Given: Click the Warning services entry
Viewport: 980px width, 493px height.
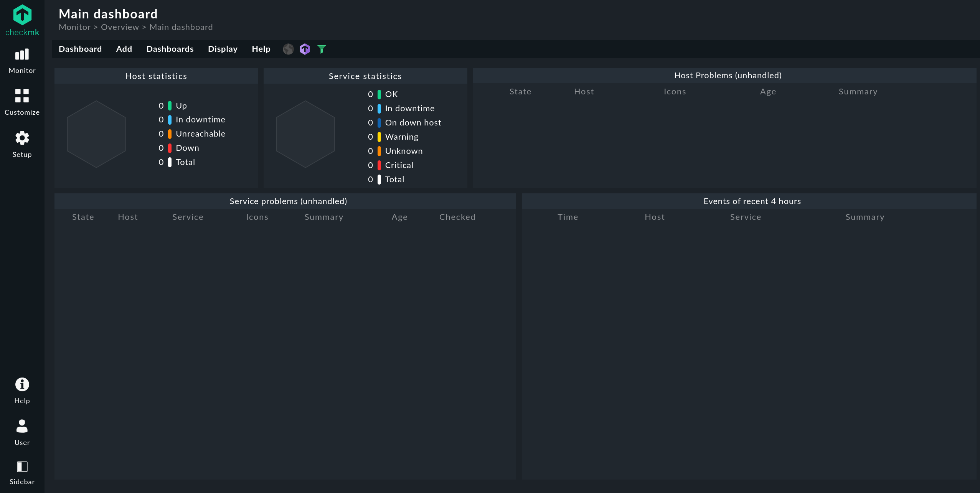Looking at the screenshot, I should click(401, 137).
